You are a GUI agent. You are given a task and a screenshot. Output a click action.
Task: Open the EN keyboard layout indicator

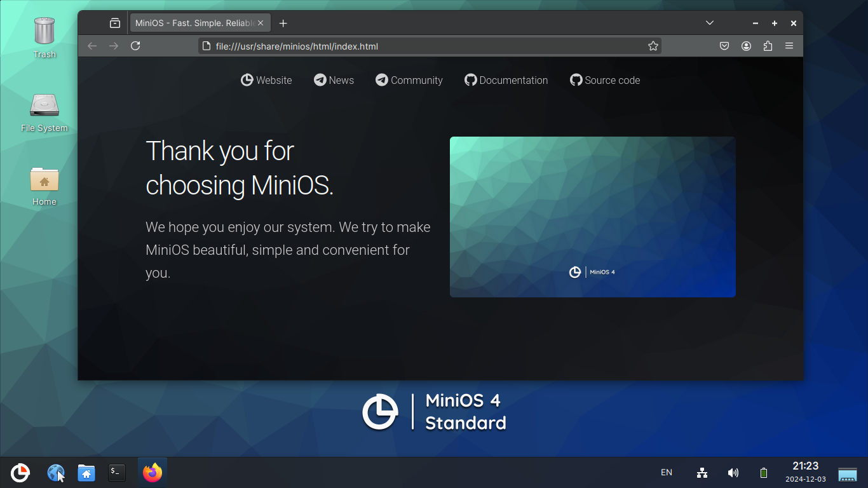tap(667, 472)
